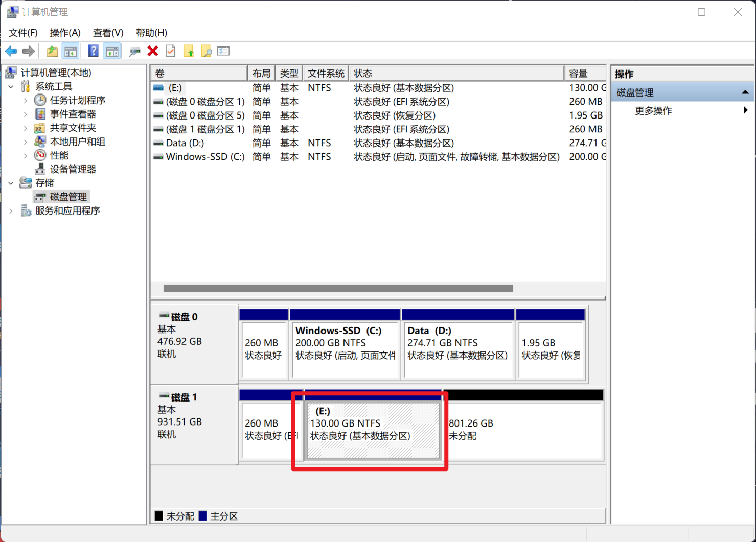Select the 磁盘 1 disk label
The width and height of the screenshot is (756, 542).
(194, 424)
